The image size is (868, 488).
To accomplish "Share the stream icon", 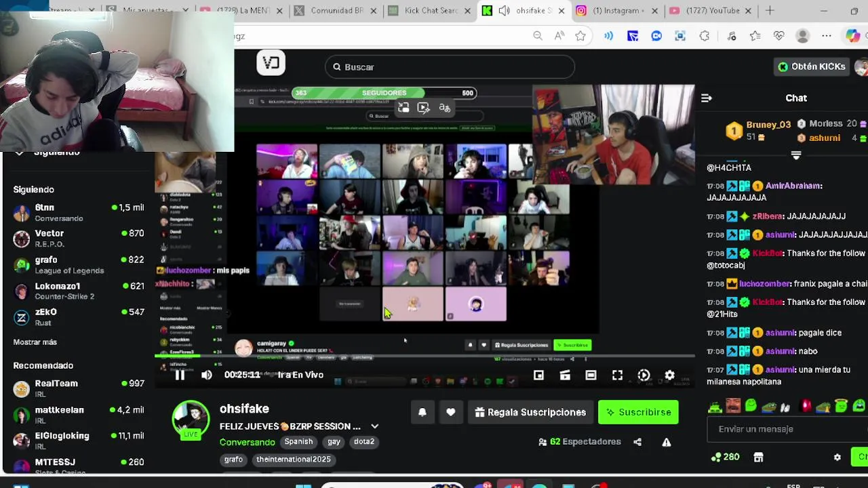I will tap(637, 442).
